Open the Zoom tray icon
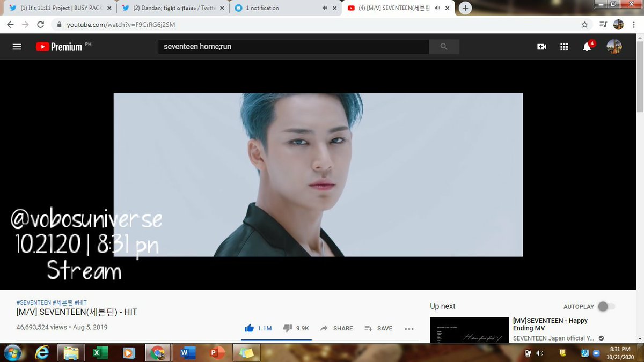Image resolution: width=644 pixels, height=362 pixels. [x=597, y=353]
